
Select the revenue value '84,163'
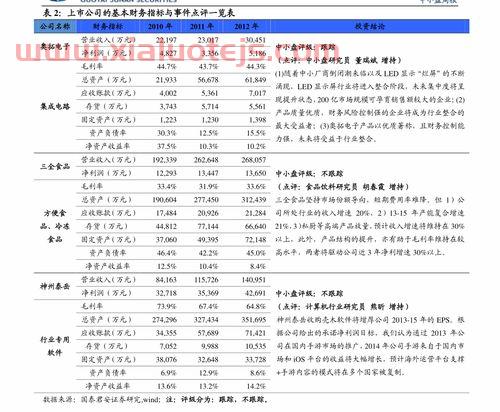pyautogui.click(x=166, y=280)
